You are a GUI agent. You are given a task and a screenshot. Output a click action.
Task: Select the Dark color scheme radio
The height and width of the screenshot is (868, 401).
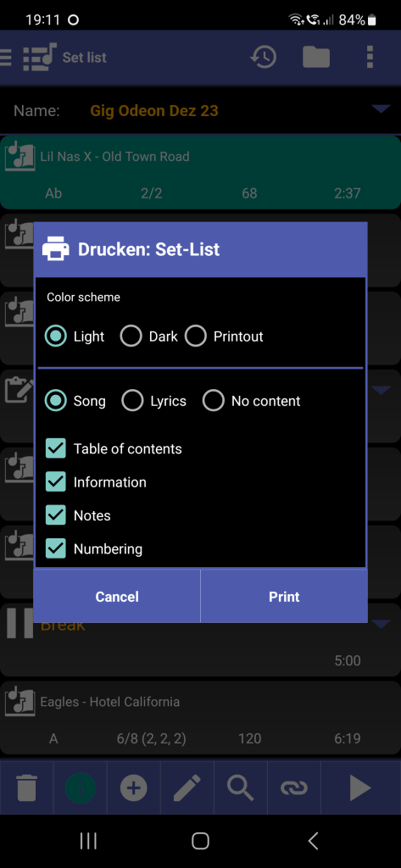pyautogui.click(x=149, y=336)
